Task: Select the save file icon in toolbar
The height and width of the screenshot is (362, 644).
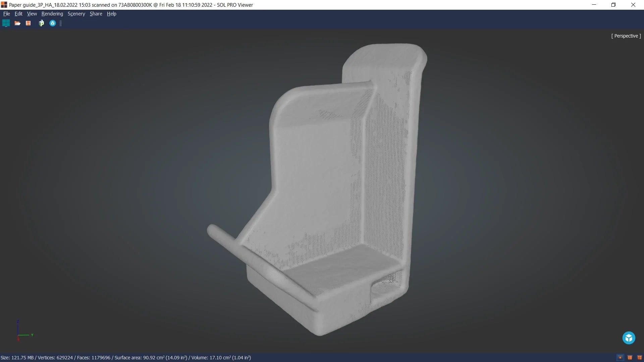Action: point(29,23)
